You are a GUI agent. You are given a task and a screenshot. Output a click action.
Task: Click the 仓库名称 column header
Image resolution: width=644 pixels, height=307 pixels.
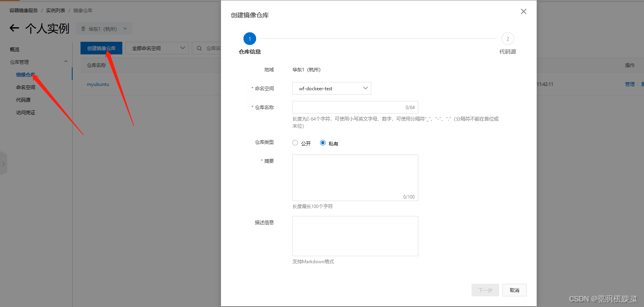point(96,65)
